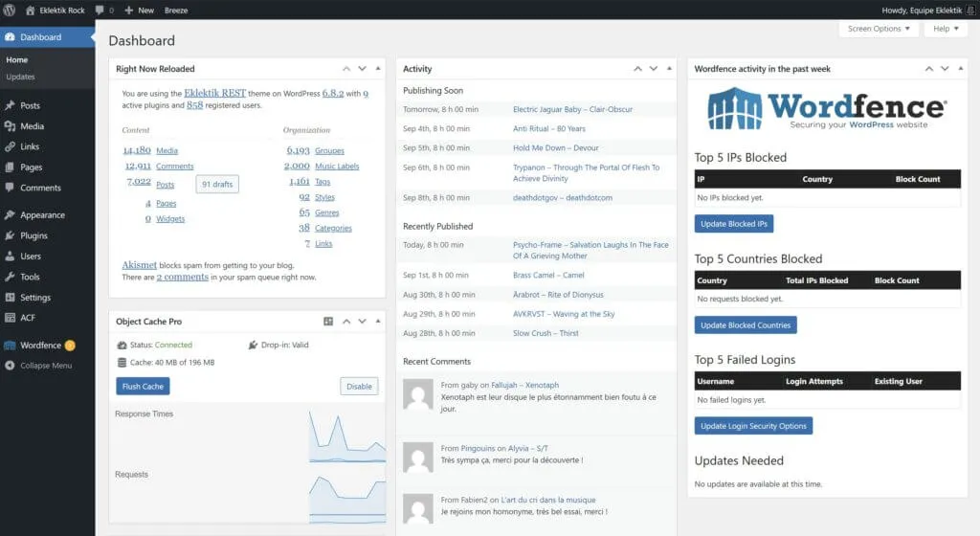980x536 pixels.
Task: Click Update Login Security Options button
Action: (x=753, y=426)
